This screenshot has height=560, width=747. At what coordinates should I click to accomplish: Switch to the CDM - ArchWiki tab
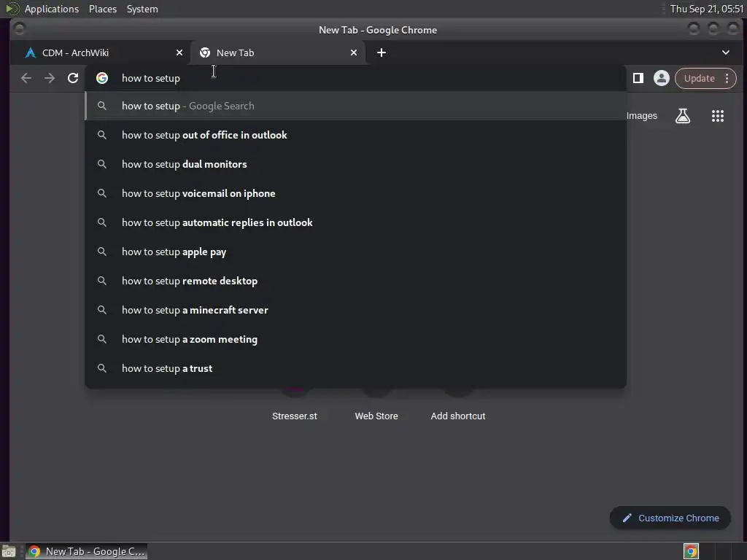[100, 52]
